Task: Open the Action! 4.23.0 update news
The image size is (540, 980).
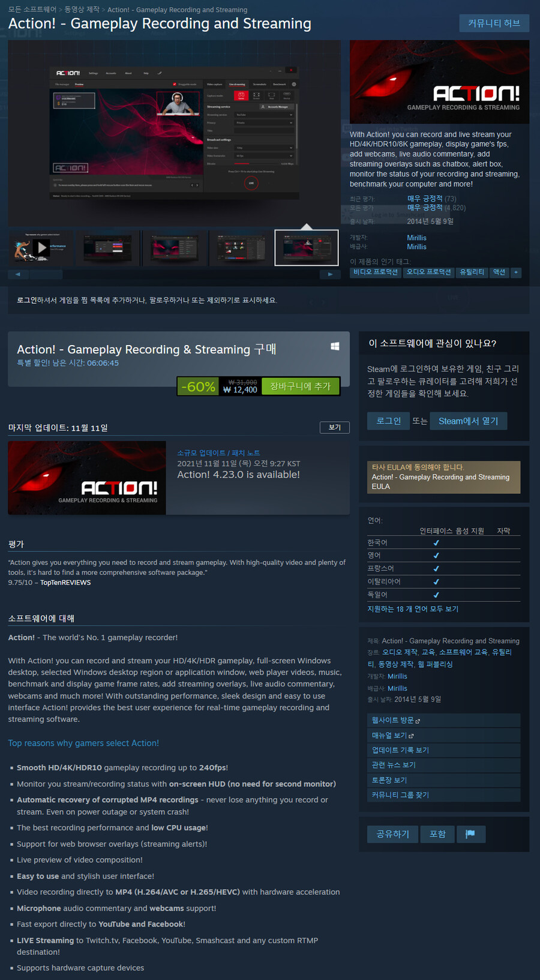Action: [x=238, y=475]
